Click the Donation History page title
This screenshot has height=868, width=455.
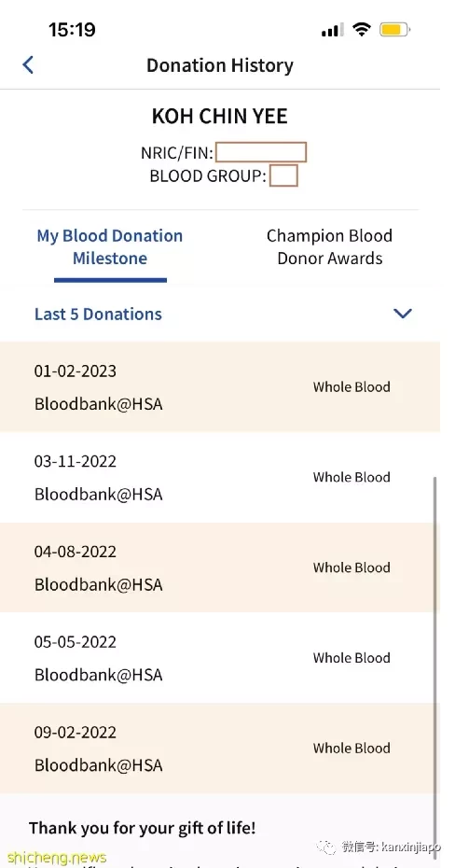tap(220, 65)
